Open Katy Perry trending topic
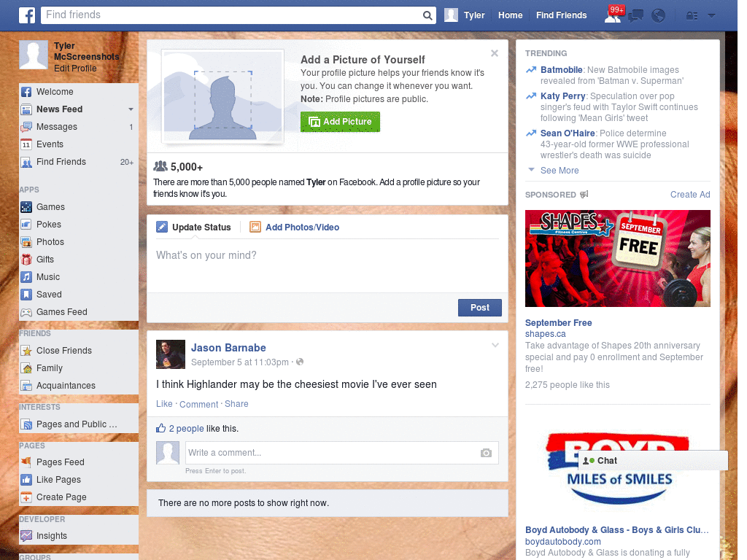This screenshot has height=560, width=747. [562, 96]
